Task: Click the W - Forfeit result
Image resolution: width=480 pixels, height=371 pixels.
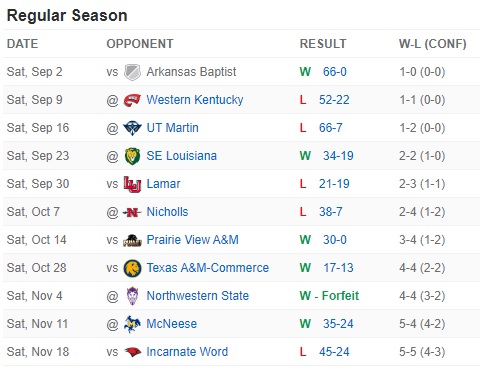Action: coord(329,296)
